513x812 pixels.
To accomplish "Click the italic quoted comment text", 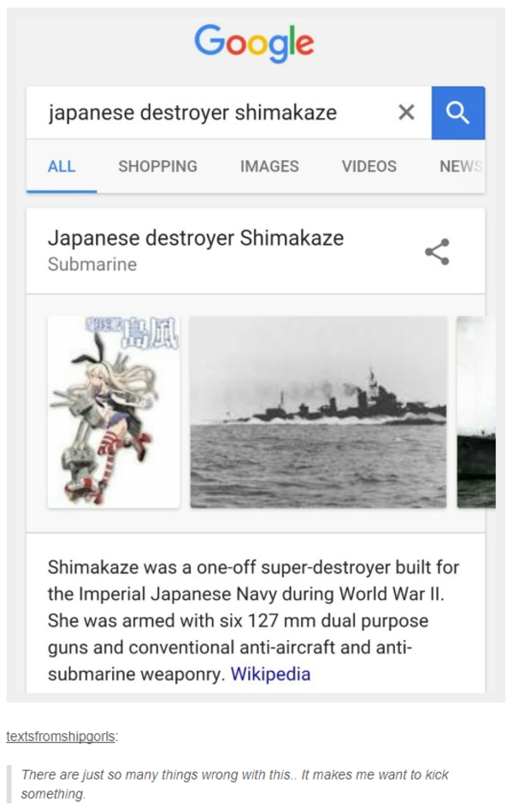I will (234, 784).
